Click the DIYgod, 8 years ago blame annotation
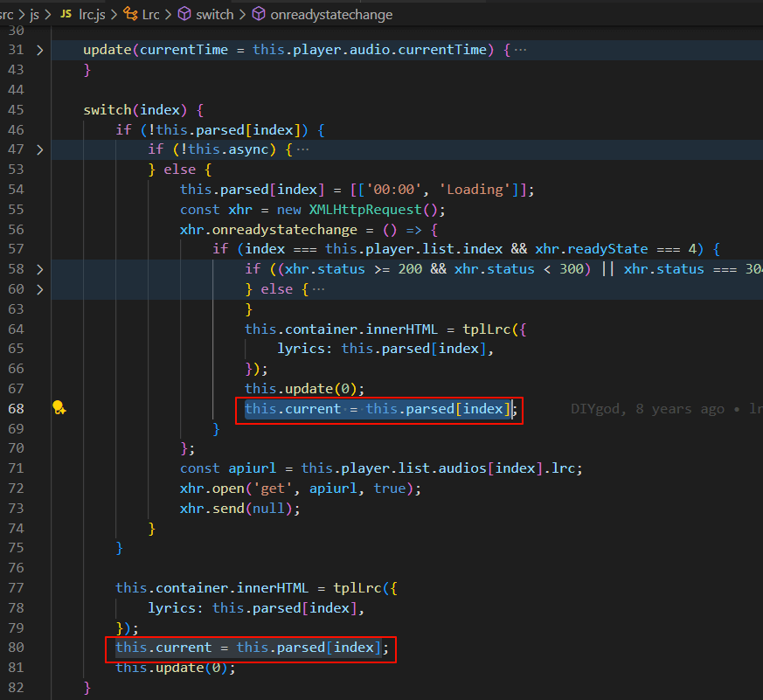This screenshot has width=763, height=700. click(647, 409)
